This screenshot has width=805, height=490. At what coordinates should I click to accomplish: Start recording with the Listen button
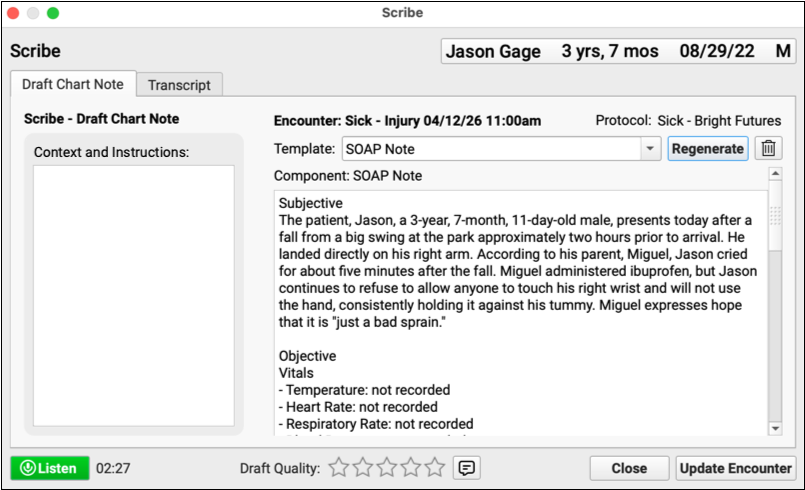point(50,467)
